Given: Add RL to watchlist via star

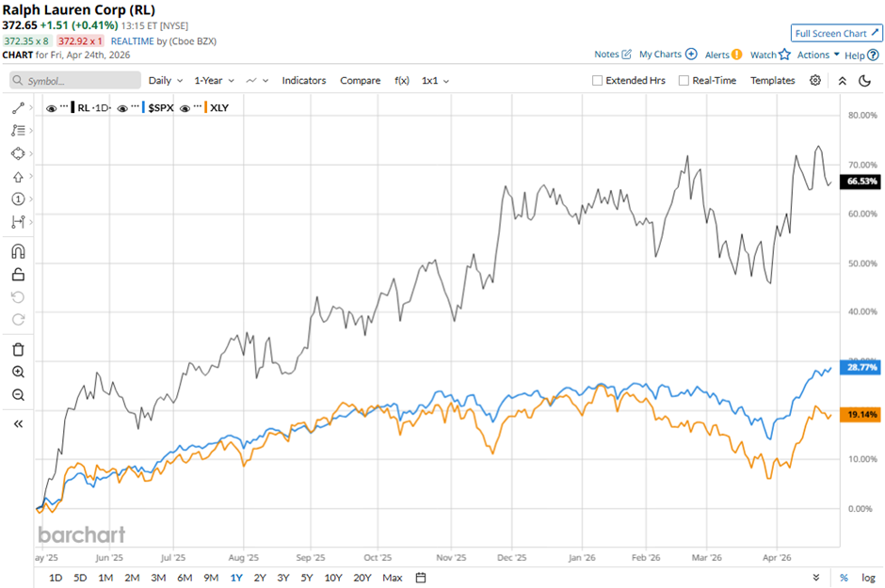Looking at the screenshot, I should tap(784, 55).
